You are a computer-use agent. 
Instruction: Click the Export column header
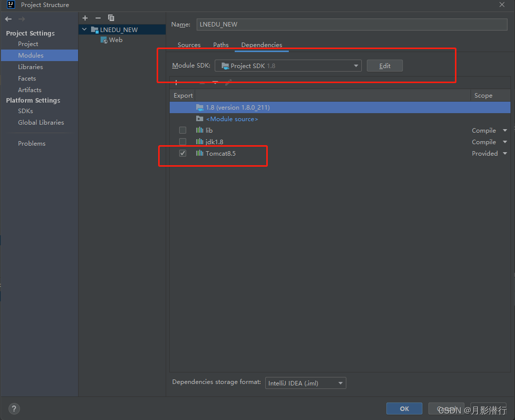coord(183,95)
